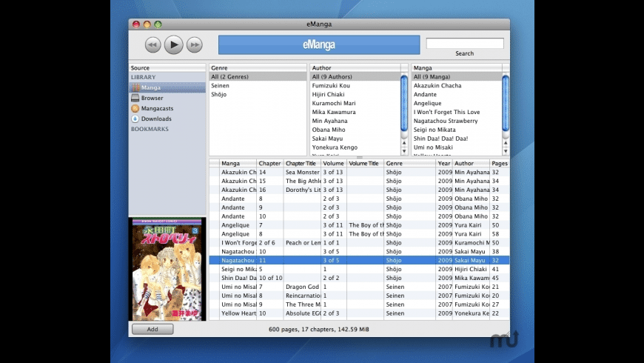The image size is (644, 363).
Task: Click the search input field
Action: coord(464,44)
